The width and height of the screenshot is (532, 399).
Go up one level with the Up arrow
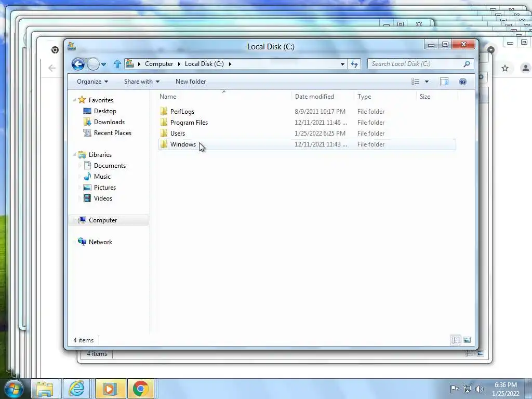(117, 64)
